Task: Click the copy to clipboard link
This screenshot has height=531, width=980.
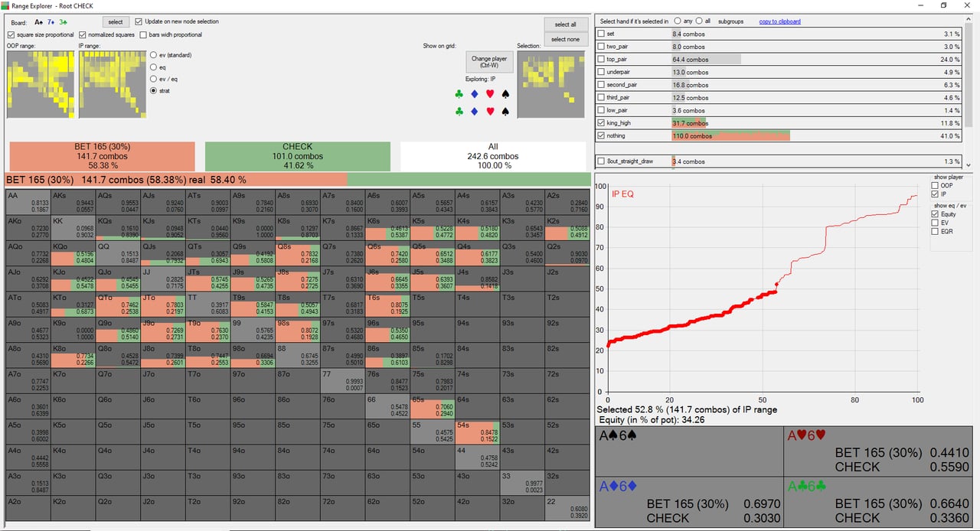Action: click(x=779, y=21)
